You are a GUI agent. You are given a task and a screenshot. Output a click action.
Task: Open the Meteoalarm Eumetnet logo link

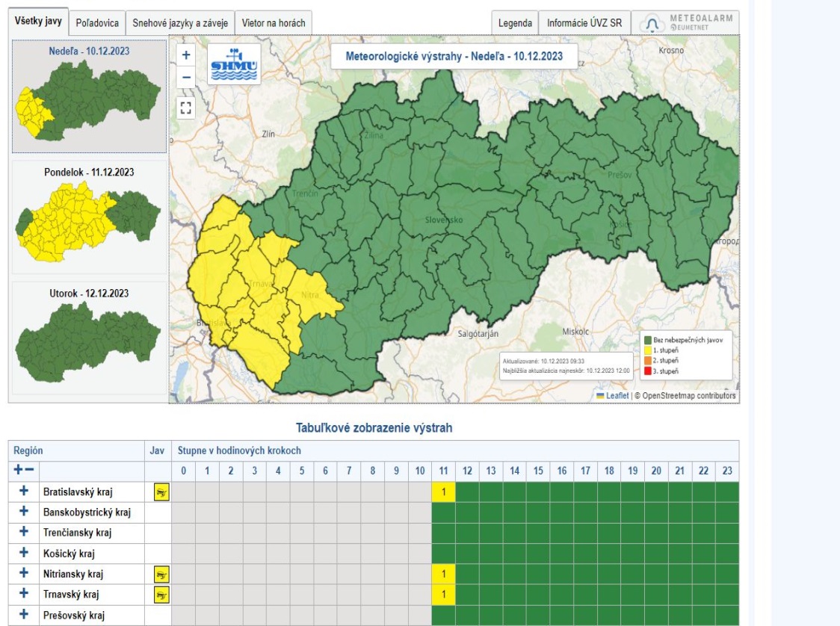pyautogui.click(x=686, y=22)
